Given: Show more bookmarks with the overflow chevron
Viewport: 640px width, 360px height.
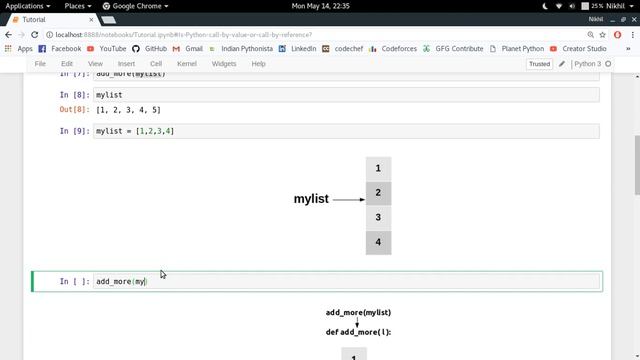Looking at the screenshot, I should tap(628, 49).
